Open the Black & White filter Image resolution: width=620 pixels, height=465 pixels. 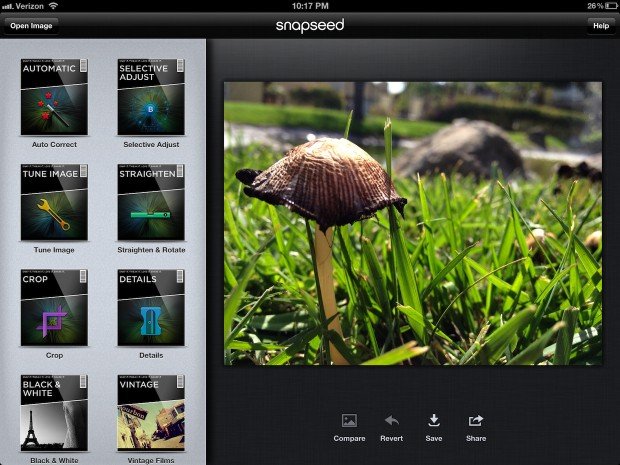[x=54, y=411]
